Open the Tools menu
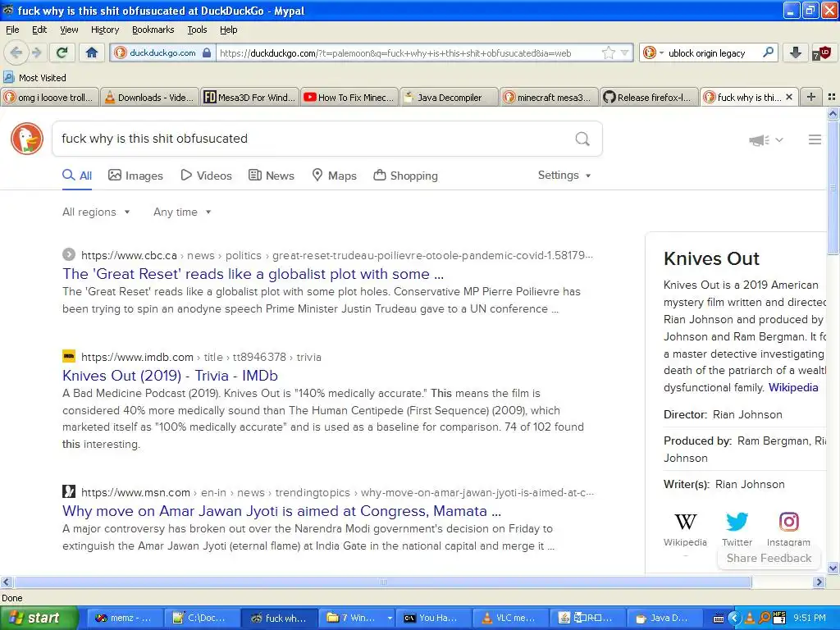This screenshot has height=630, width=840. click(x=197, y=30)
